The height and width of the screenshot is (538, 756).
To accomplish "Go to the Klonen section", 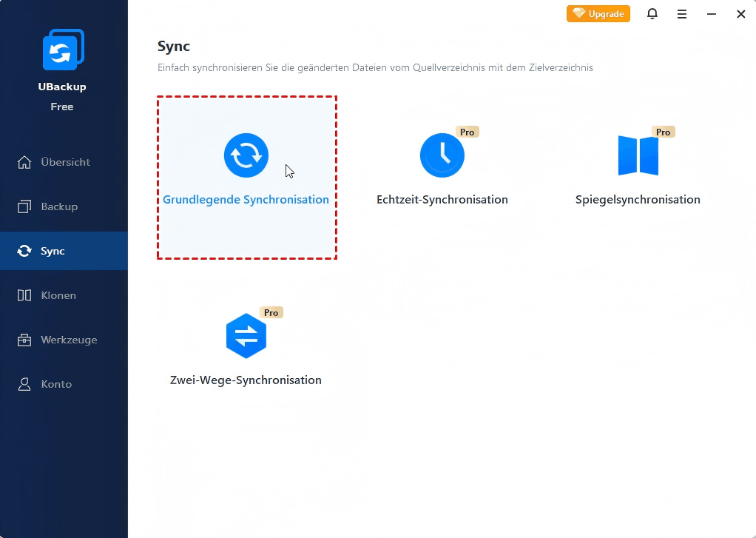I will [58, 295].
